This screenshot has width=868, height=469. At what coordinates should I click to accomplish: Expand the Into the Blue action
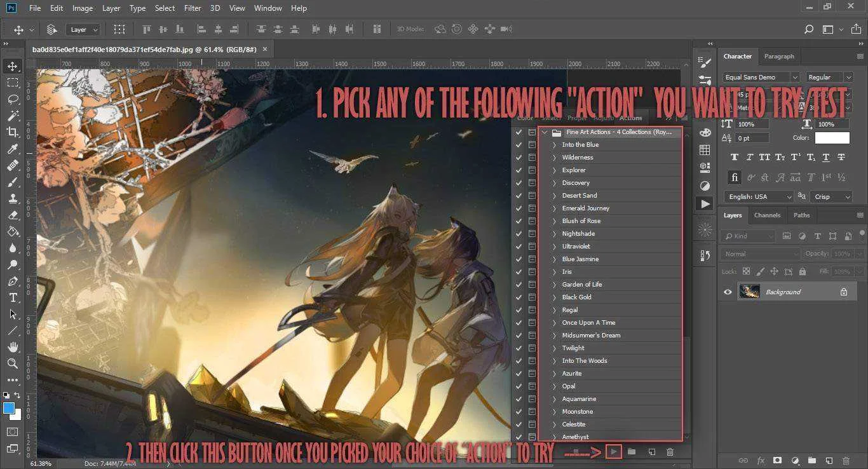(x=554, y=145)
